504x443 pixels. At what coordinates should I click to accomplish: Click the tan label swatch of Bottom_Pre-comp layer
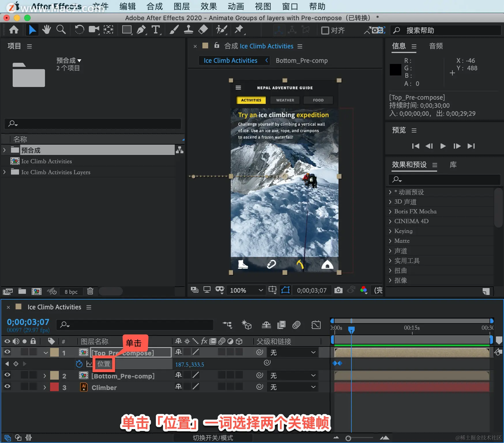[x=54, y=375]
